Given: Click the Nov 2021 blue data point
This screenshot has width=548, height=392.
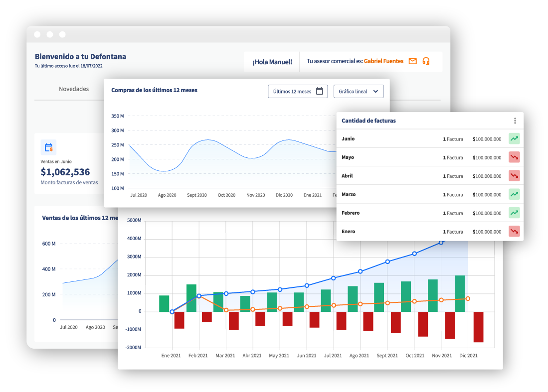Looking at the screenshot, I should pos(440,243).
